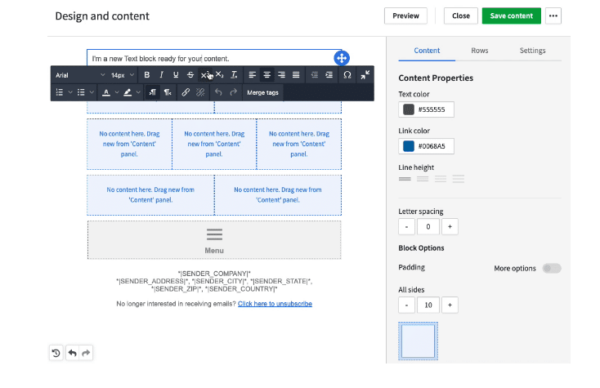This screenshot has height=388, width=600.
Task: Clear text formatting
Action: (234, 75)
